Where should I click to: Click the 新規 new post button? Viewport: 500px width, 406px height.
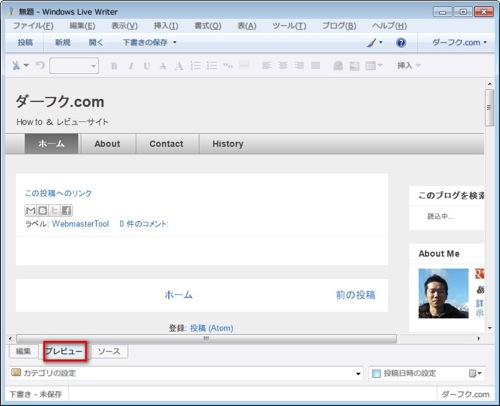click(62, 43)
